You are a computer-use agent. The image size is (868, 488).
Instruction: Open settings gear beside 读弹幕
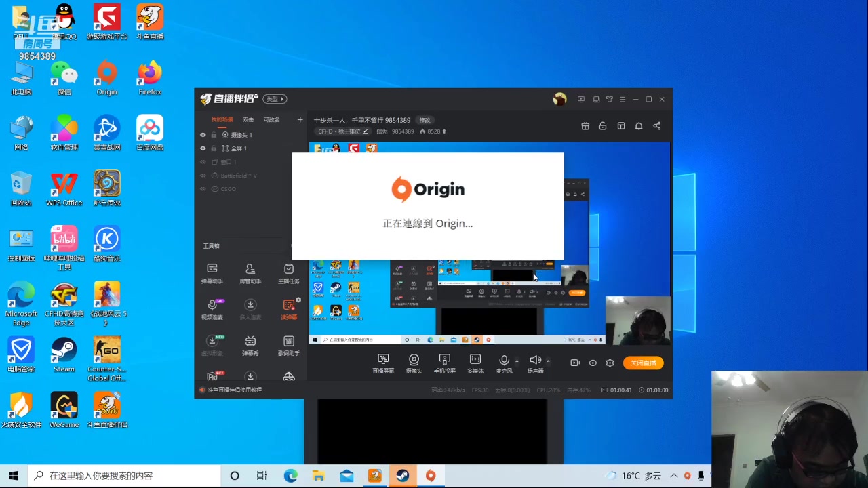click(298, 300)
